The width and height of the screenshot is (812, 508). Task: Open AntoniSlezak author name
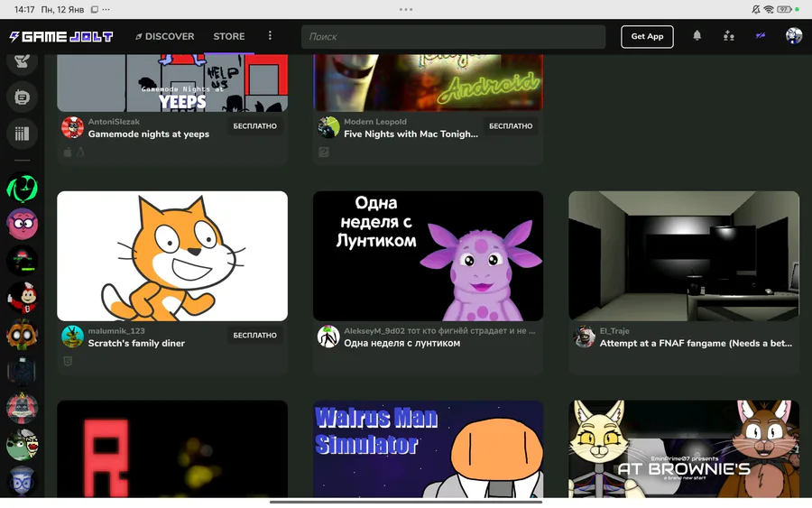click(x=114, y=122)
